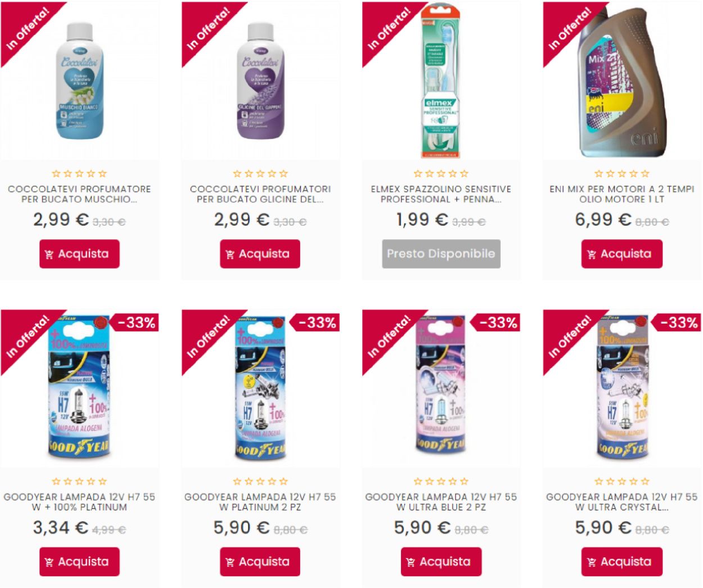Open the ELMEX SPAZZOLINO SENSITIVE PROFESSIONAL title link
The image size is (703, 588).
(441, 194)
